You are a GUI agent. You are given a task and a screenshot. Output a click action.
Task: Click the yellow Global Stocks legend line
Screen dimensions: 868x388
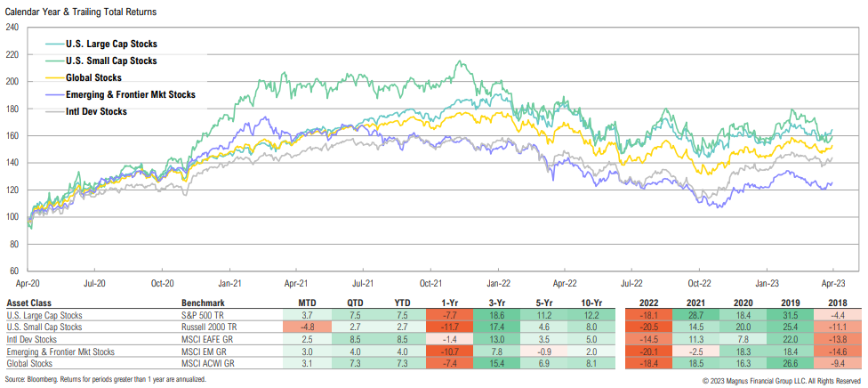point(54,77)
